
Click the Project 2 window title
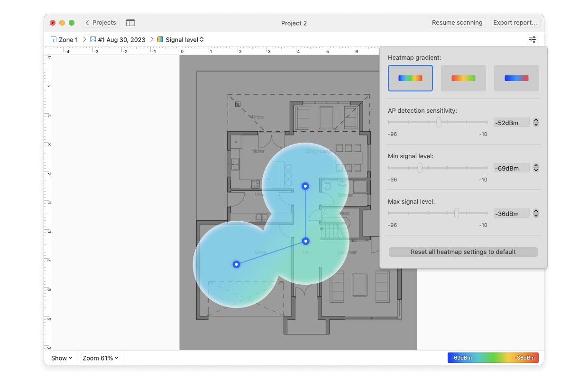click(294, 23)
